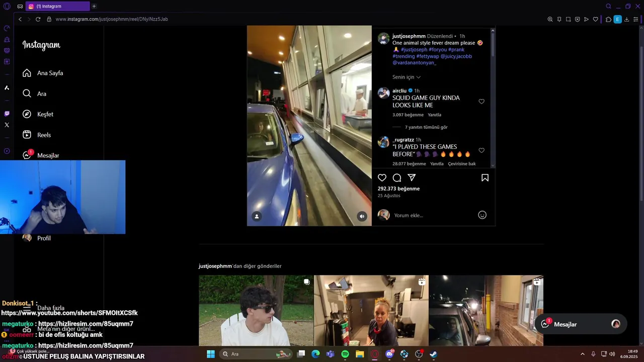Click the comments panel scrollbar
Viewport: 644px width, 362px height.
click(x=493, y=45)
